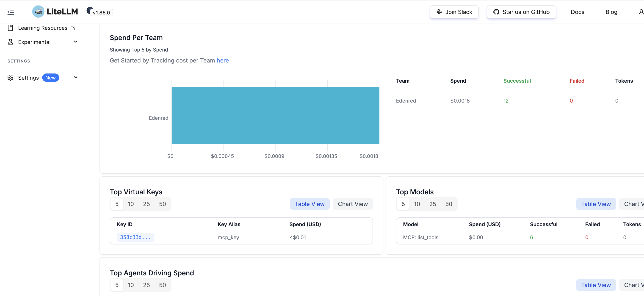Click Edenred team name in table
The height and width of the screenshot is (296, 644).
(x=406, y=100)
